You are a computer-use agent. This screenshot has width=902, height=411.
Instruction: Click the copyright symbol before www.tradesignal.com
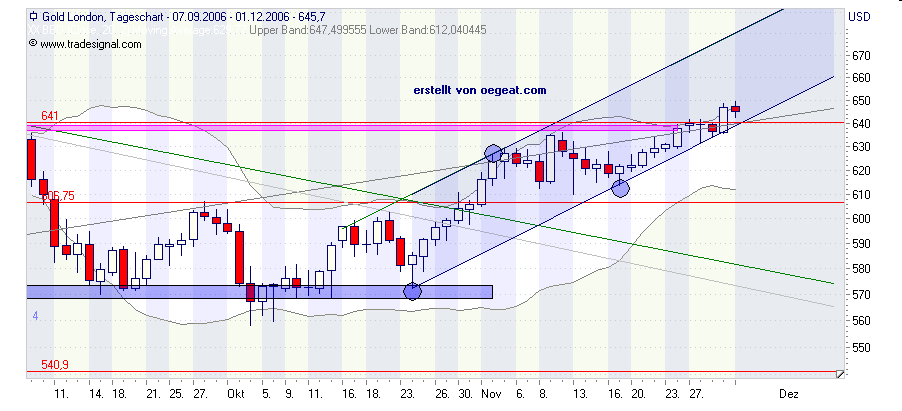tap(33, 43)
